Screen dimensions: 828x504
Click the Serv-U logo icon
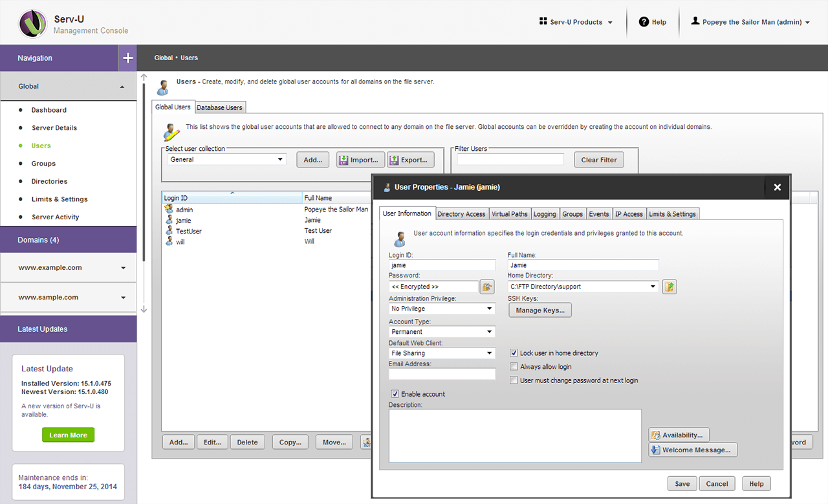(x=33, y=23)
